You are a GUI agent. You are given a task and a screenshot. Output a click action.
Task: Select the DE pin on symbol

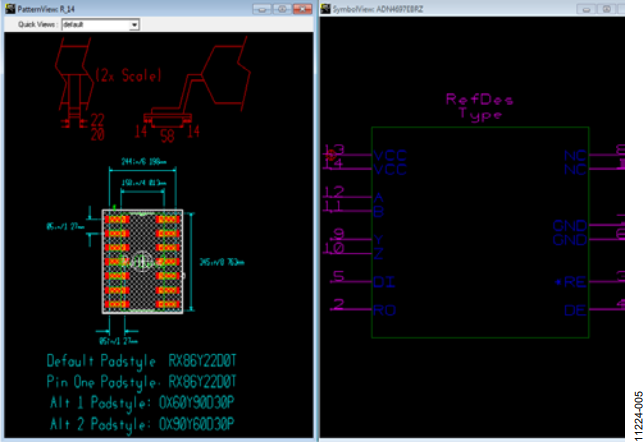[575, 310]
